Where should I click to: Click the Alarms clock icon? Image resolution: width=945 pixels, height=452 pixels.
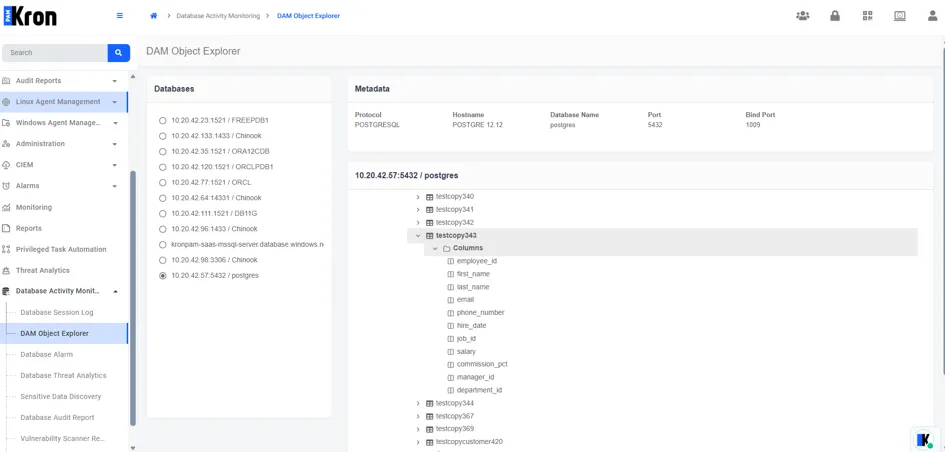coord(6,186)
